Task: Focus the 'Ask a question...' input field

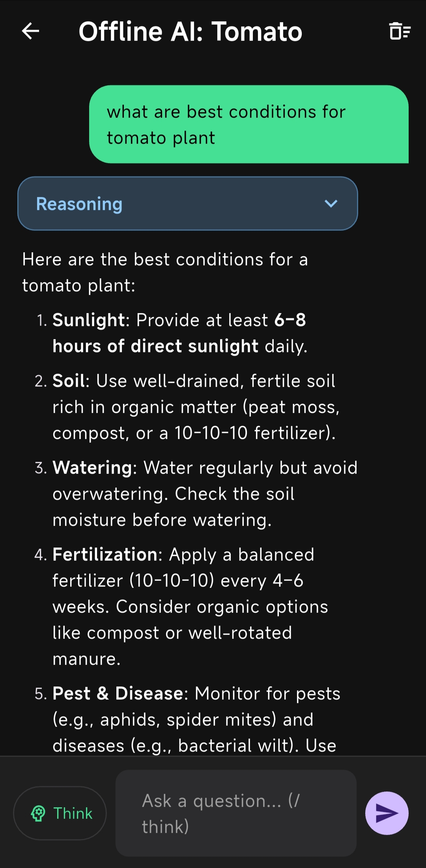Action: (x=236, y=813)
